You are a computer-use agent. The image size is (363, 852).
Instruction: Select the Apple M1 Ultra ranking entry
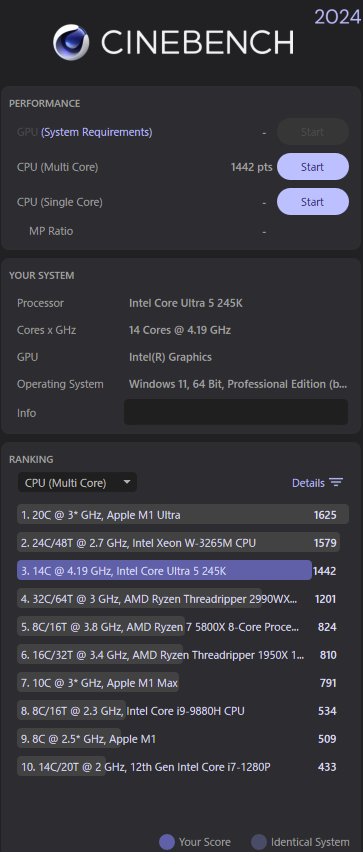[x=183, y=515]
